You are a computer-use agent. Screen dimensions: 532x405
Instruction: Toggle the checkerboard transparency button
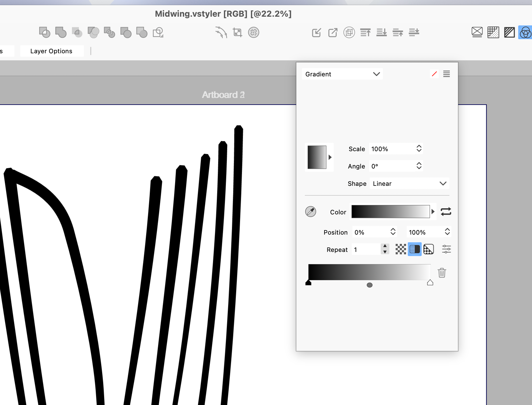(x=401, y=249)
